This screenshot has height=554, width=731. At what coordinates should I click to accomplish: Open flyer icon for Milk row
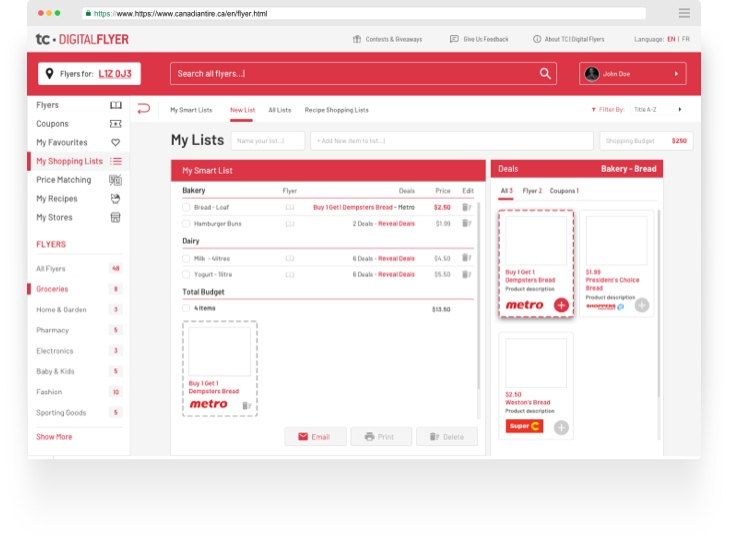click(x=290, y=258)
